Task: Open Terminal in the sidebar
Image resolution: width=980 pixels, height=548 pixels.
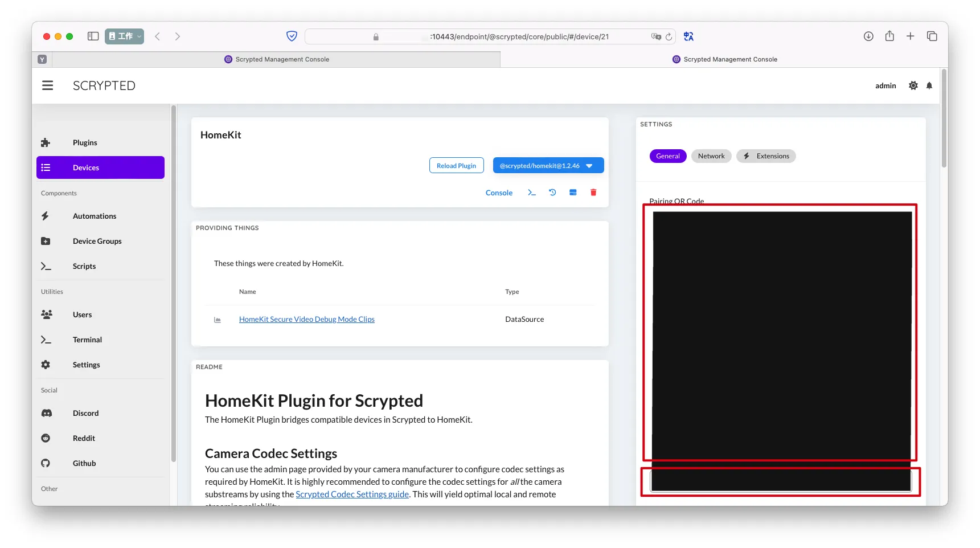Action: (x=100, y=340)
